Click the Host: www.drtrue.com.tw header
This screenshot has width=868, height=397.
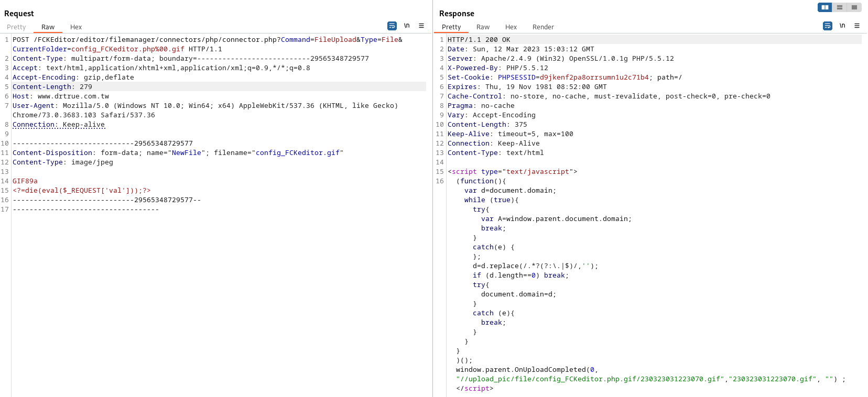click(x=61, y=96)
